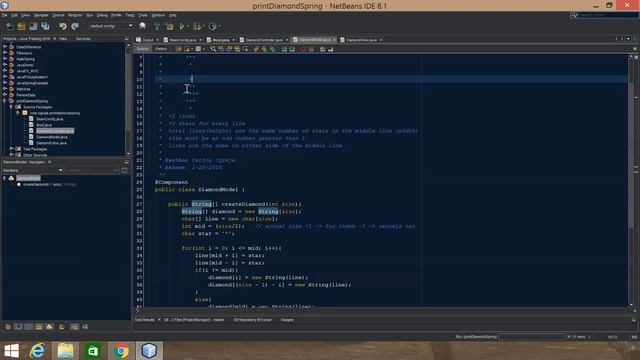This screenshot has width=640, height=360.
Task: Click the Last Edit icon in editor toolbar
Action: click(179, 49)
